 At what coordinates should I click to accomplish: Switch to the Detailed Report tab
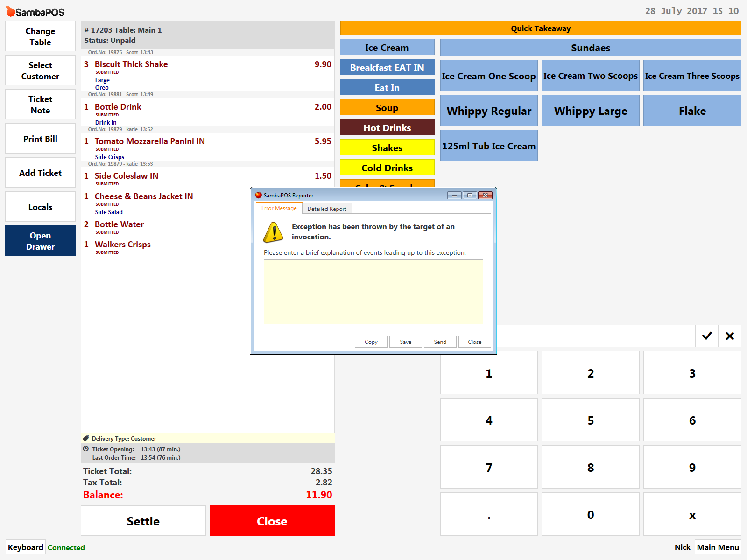pos(327,209)
